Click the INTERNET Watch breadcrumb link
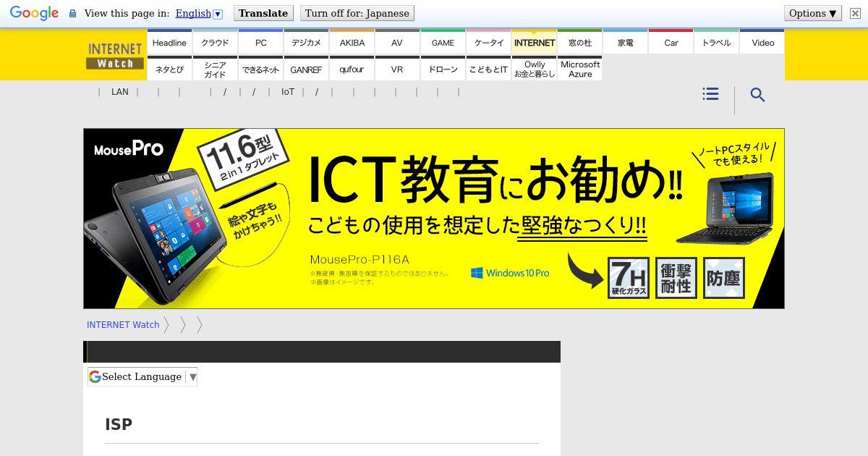The width and height of the screenshot is (868, 456). pos(123,324)
